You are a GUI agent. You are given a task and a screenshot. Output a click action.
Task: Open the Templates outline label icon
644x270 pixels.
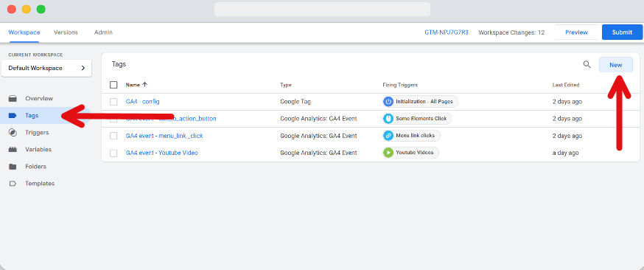(x=13, y=184)
